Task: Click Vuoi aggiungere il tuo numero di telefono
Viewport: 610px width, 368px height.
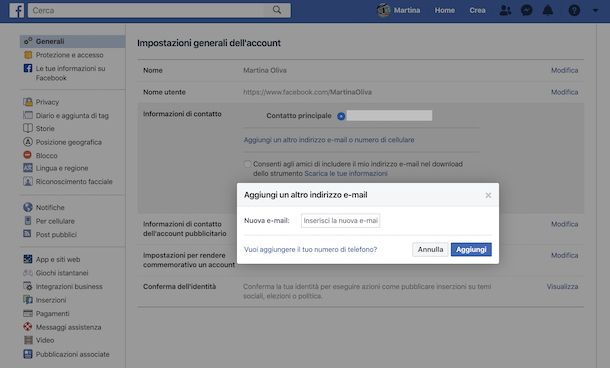Action: pyautogui.click(x=310, y=249)
